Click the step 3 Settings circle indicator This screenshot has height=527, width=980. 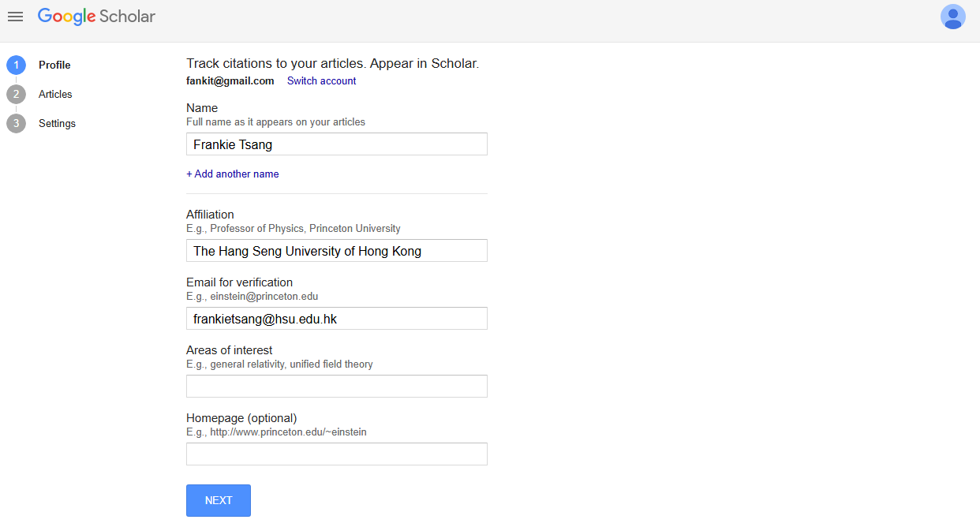(16, 123)
